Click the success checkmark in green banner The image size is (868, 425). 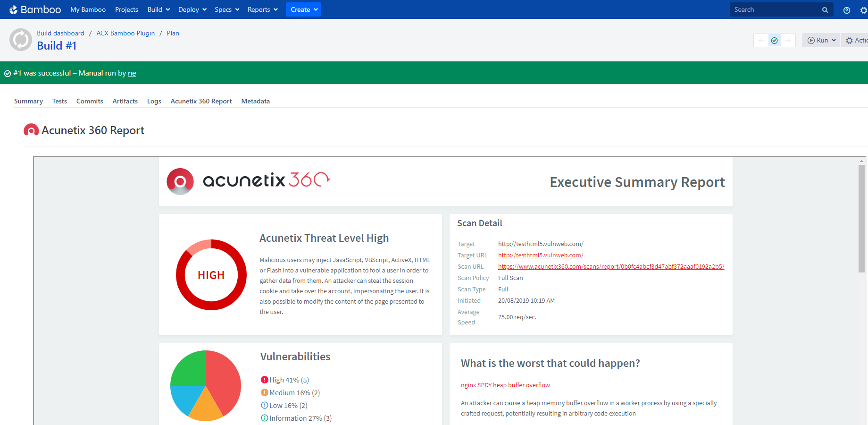coord(8,74)
